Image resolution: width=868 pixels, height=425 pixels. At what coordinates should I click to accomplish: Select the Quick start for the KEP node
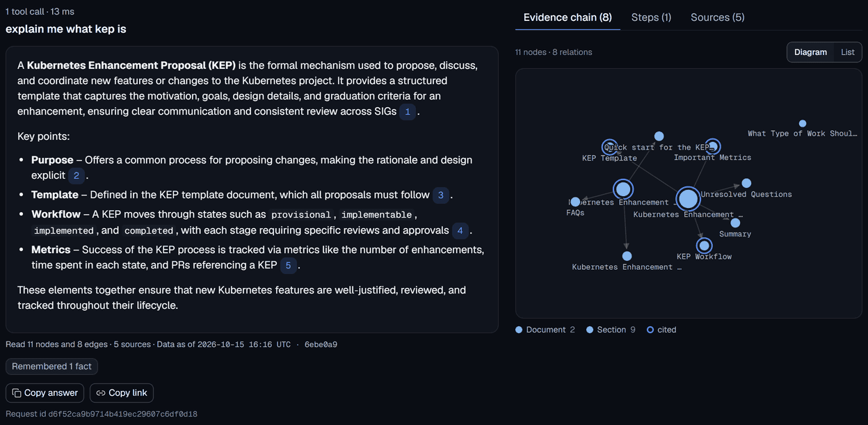(x=659, y=136)
